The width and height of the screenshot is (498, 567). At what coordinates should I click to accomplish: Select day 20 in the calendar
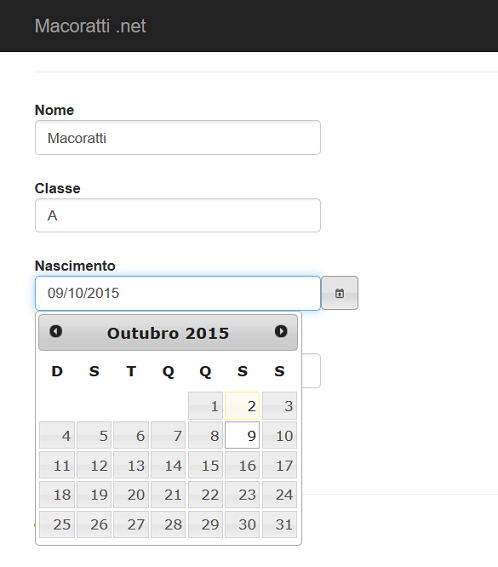tap(131, 495)
